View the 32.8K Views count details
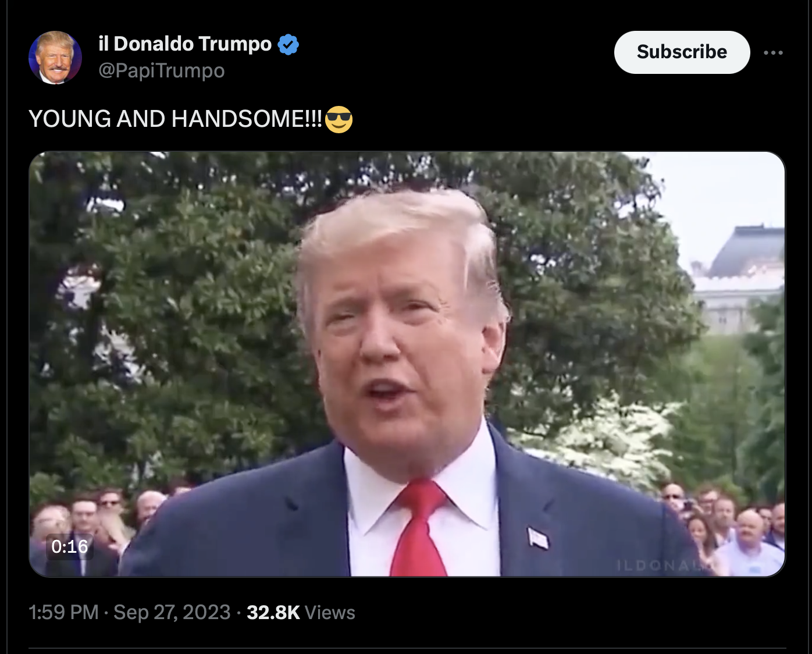 pos(301,612)
